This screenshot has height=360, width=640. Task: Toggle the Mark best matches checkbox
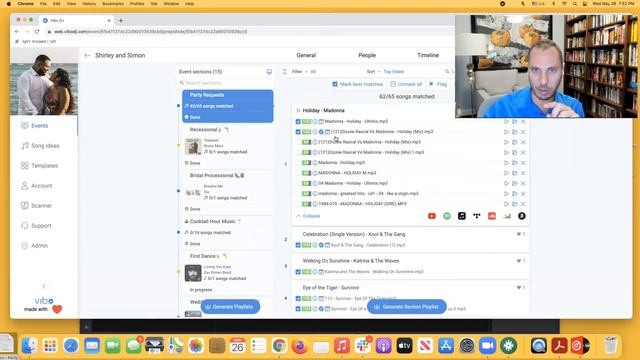click(335, 84)
